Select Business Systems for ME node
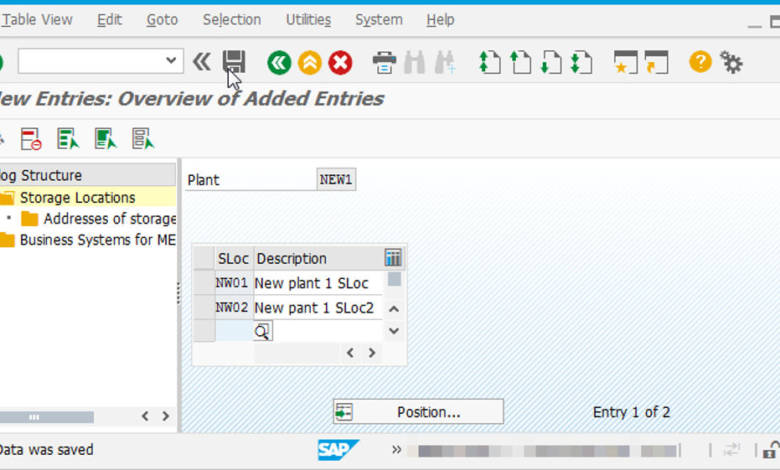The image size is (780, 470). [98, 240]
